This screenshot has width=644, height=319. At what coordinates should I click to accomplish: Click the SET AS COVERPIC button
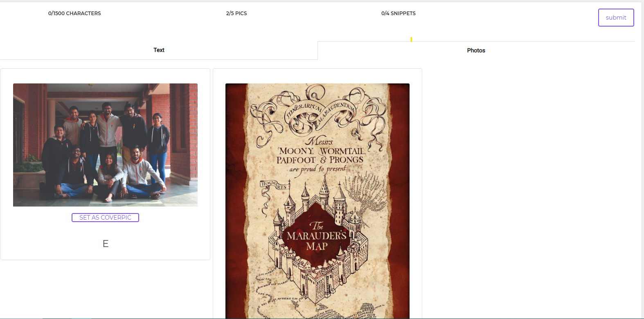[105, 218]
